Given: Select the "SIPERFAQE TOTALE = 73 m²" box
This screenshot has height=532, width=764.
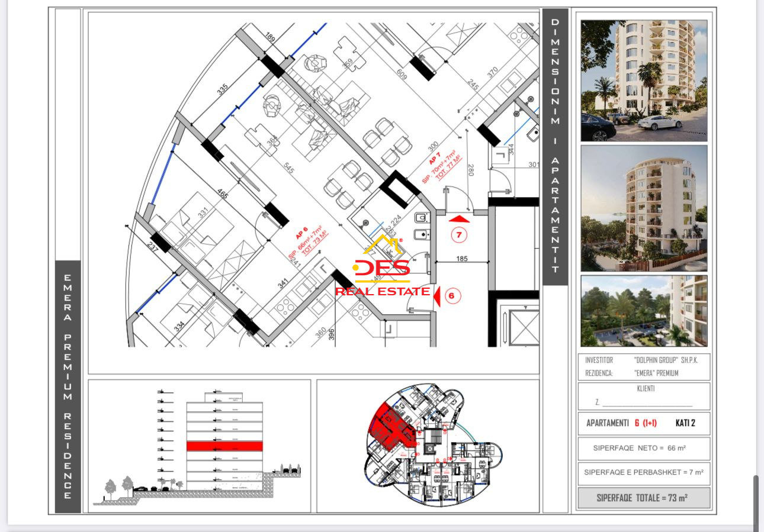Looking at the screenshot, I should (644, 498).
